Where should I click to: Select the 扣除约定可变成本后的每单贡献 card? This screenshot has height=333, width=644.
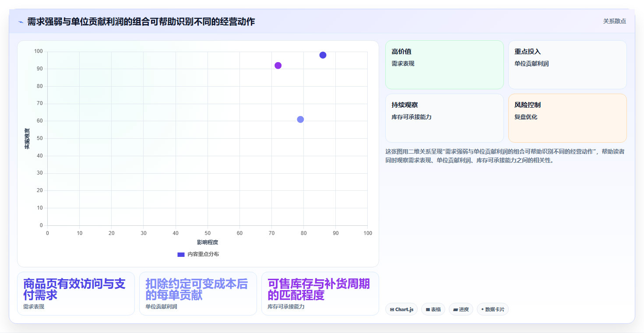click(198, 294)
